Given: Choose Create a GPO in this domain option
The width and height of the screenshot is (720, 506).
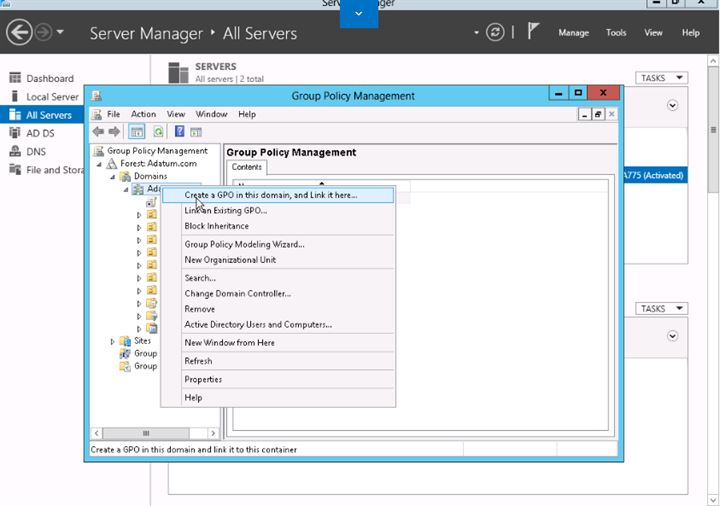Looking at the screenshot, I should (x=270, y=195).
